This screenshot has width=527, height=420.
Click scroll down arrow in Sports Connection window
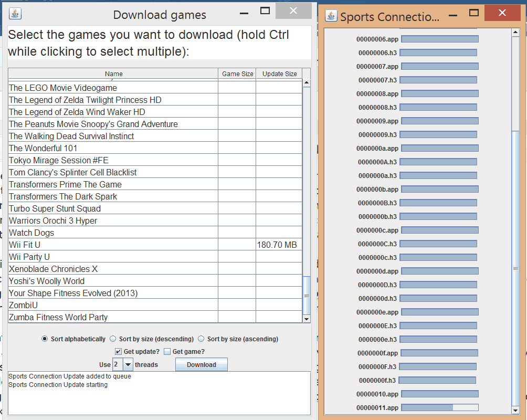coord(515,410)
